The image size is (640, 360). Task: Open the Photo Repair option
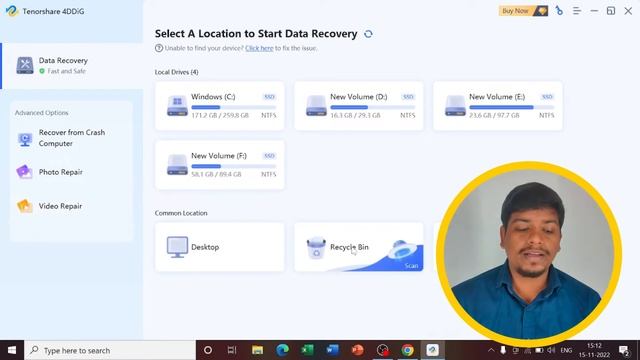click(60, 172)
